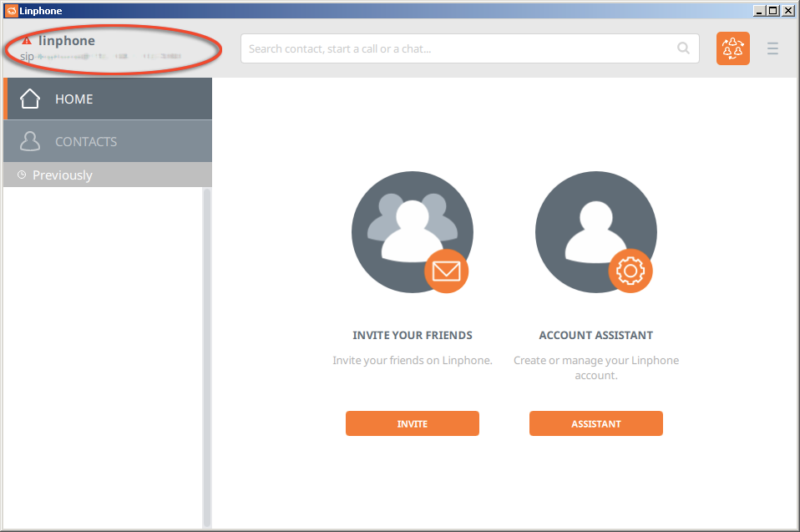Open the CONTACTS section
Screen dimensions: 800x532
coord(108,141)
